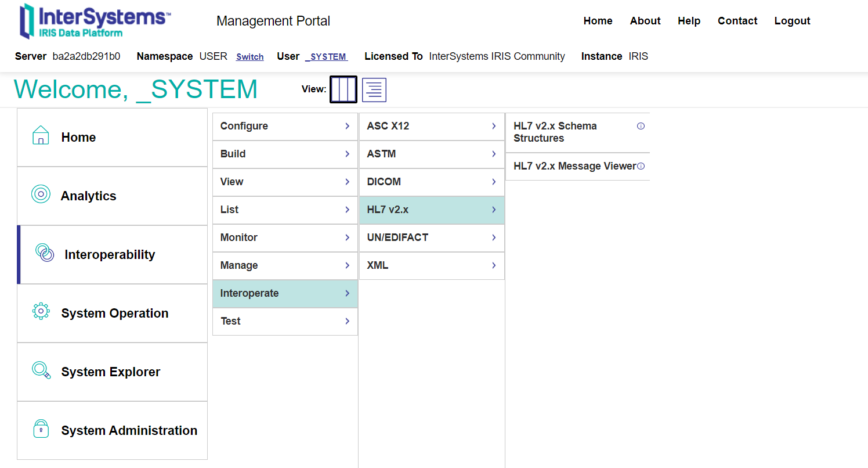Click the Welcome, _SYSTEM heading
This screenshot has width=868, height=468.
pos(136,89)
